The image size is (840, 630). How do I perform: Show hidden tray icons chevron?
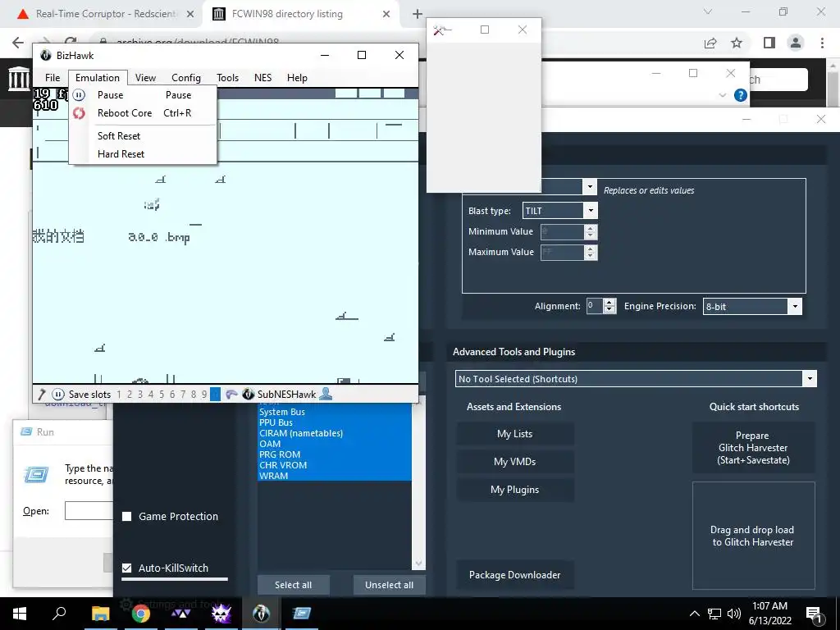pos(694,614)
